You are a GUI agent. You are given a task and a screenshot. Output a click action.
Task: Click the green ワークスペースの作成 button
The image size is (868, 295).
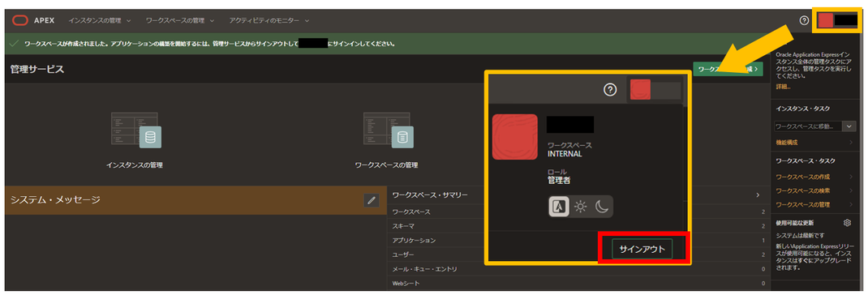728,69
